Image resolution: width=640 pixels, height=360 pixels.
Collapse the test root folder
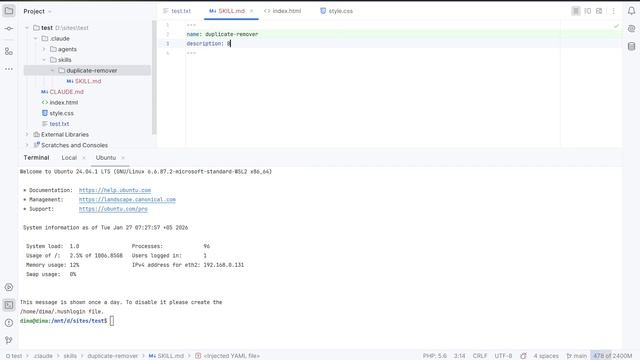27,28
